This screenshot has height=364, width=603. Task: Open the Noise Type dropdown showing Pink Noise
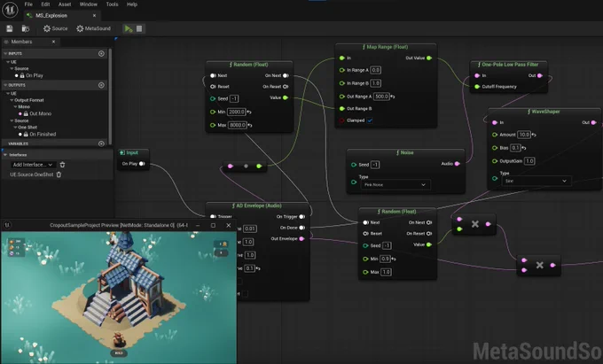click(x=395, y=185)
